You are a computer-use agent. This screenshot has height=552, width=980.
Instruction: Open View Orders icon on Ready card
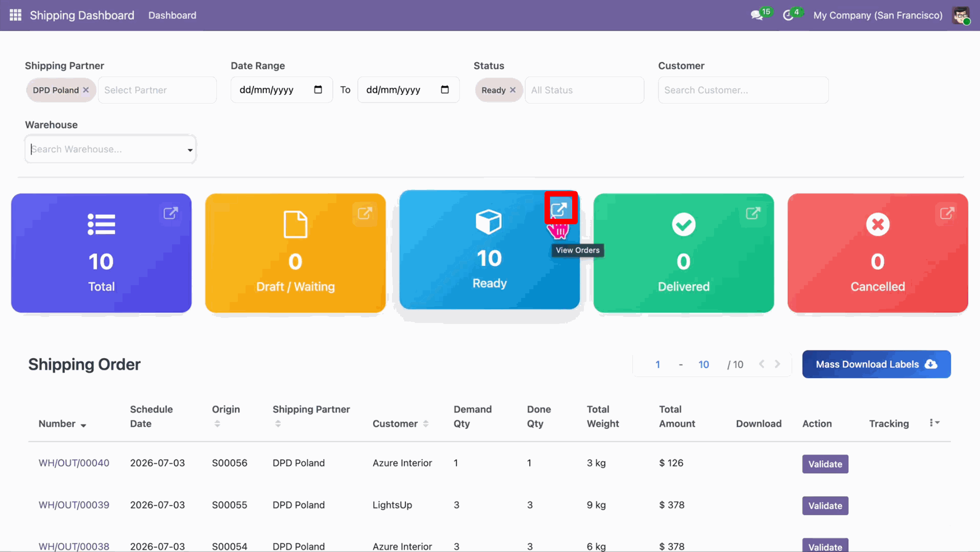[x=559, y=209]
